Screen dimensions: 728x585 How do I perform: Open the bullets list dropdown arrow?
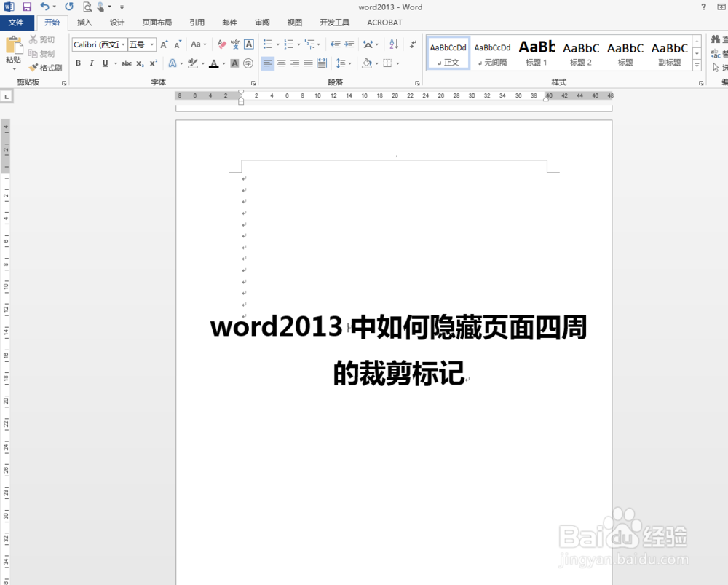[277, 44]
